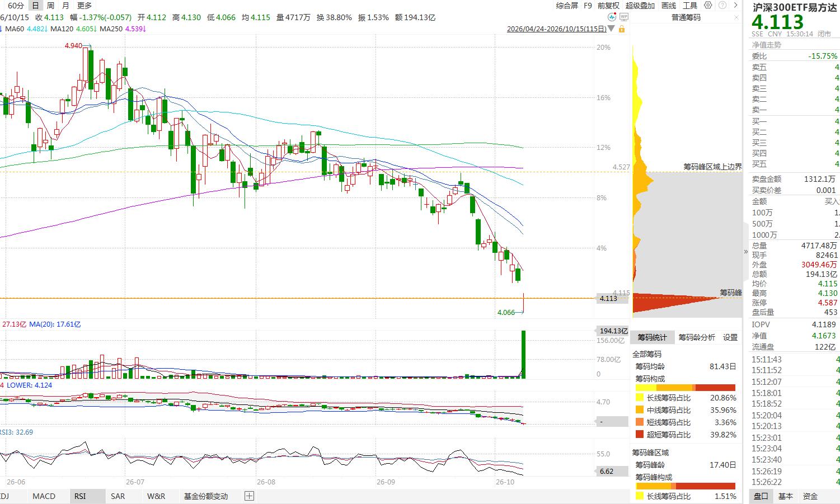
Task: Open the 综合屏 view
Action: 567,6
